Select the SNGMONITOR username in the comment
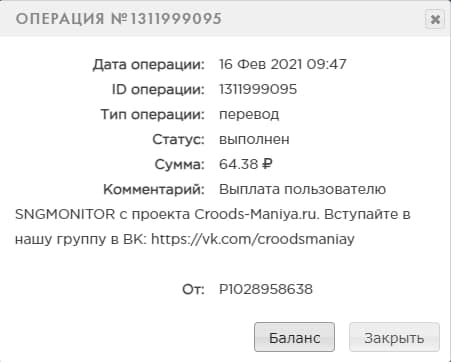 65,214
